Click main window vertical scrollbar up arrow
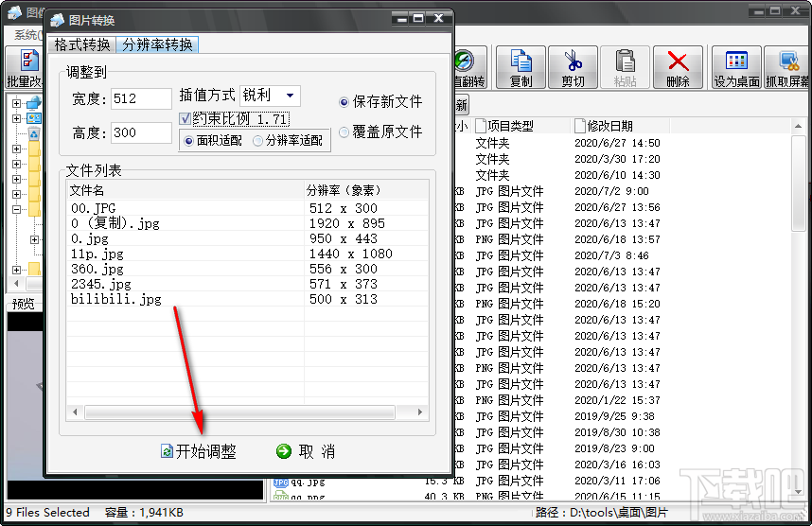This screenshot has width=812, height=526. (798, 126)
